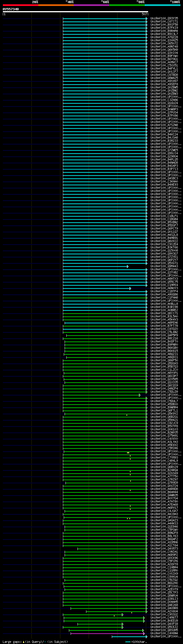Select the UniRef100_A9NT48 label
Image resolution: width=183 pixels, height=644 pixels.
click(x=164, y=47)
